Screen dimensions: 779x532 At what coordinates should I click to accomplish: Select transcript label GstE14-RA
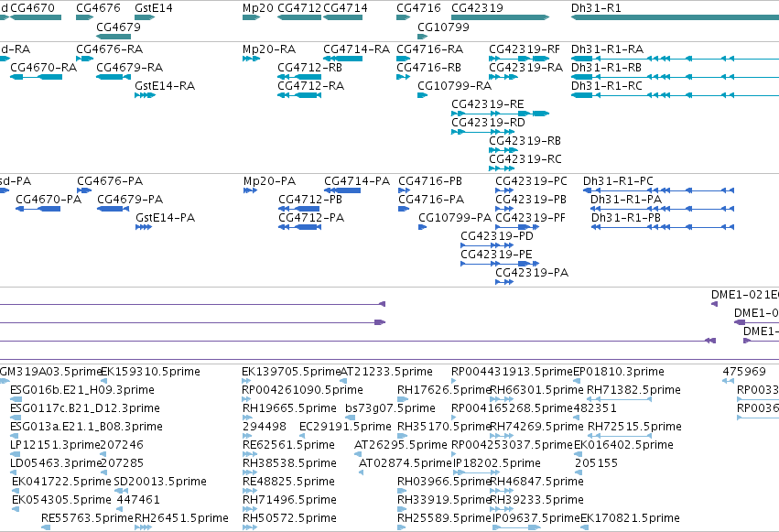[x=165, y=85]
